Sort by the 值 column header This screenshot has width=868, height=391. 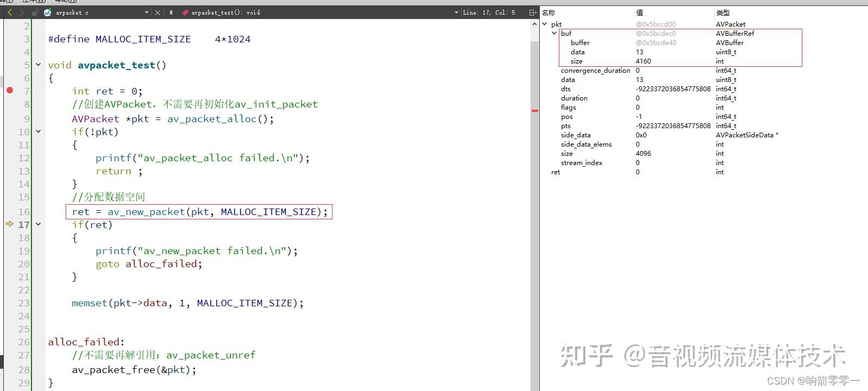[640, 12]
